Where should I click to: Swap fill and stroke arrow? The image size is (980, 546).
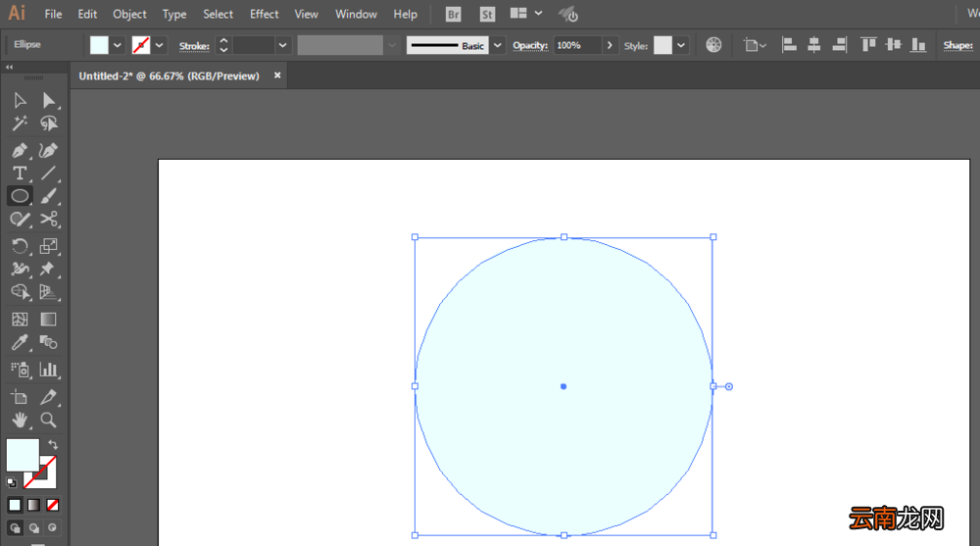pos(53,445)
